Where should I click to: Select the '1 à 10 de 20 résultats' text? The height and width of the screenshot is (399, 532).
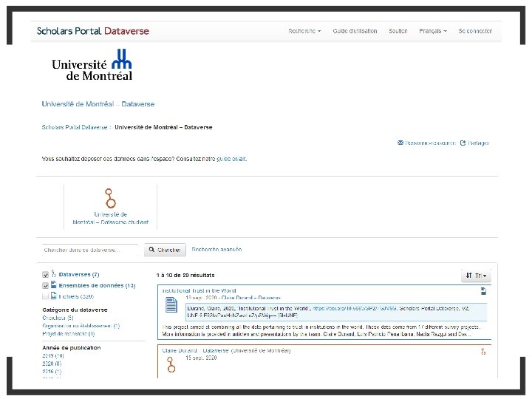(x=185, y=275)
